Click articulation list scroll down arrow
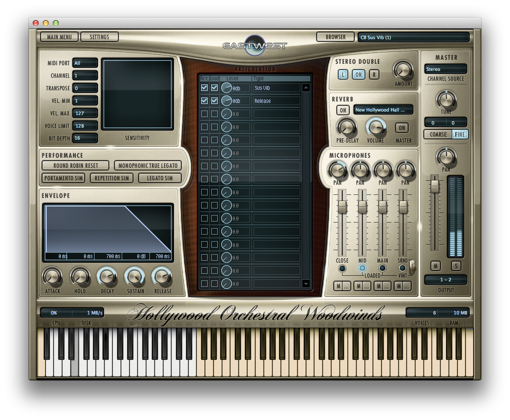510x420 pixels. pos(306,283)
